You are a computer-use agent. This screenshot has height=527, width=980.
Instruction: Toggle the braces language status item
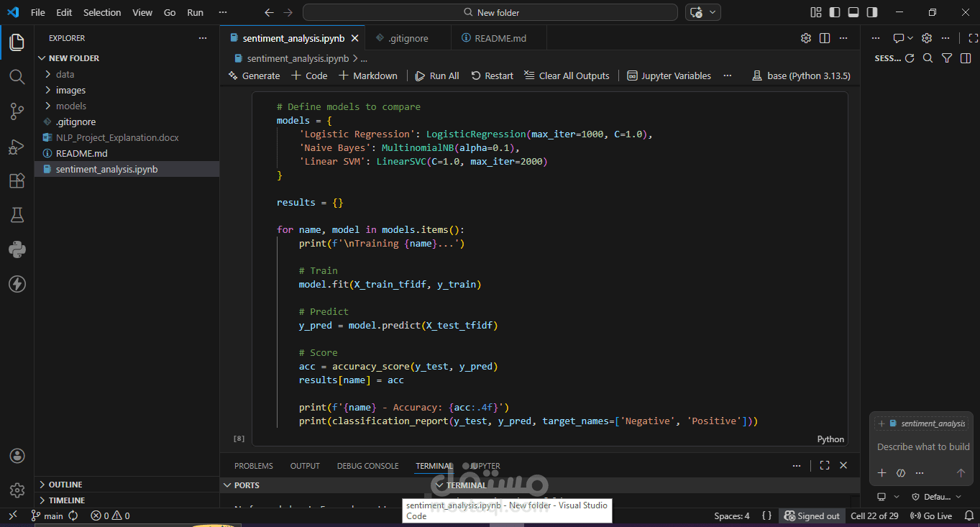766,515
